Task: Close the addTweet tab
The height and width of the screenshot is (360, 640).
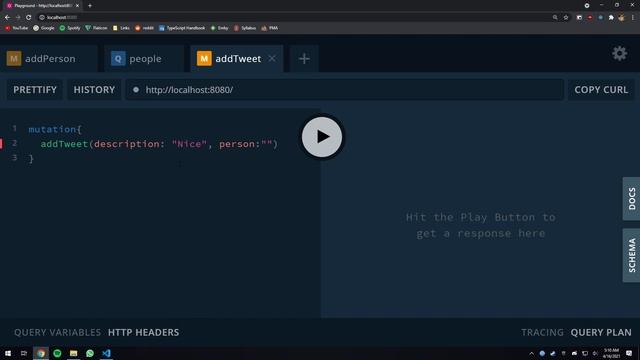Action: 272,59
